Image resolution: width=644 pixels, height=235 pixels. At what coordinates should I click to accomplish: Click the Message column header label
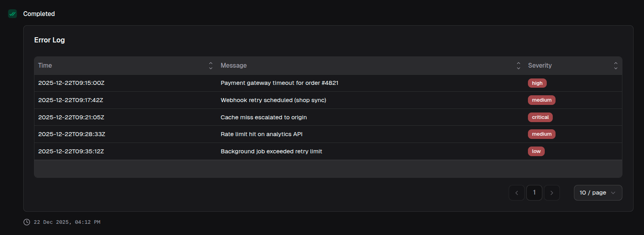click(234, 66)
